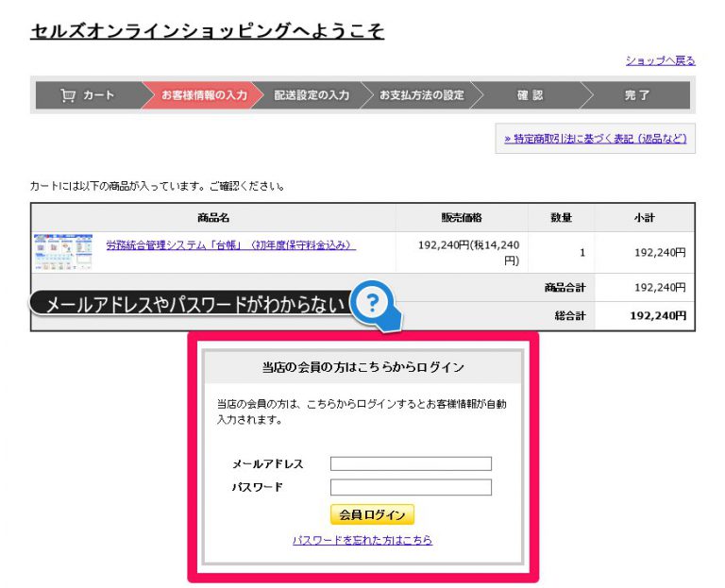Image resolution: width=725 pixels, height=588 pixels.
Task: Click the 当店の会員の方はこちらからログイン header
Action: tap(362, 367)
